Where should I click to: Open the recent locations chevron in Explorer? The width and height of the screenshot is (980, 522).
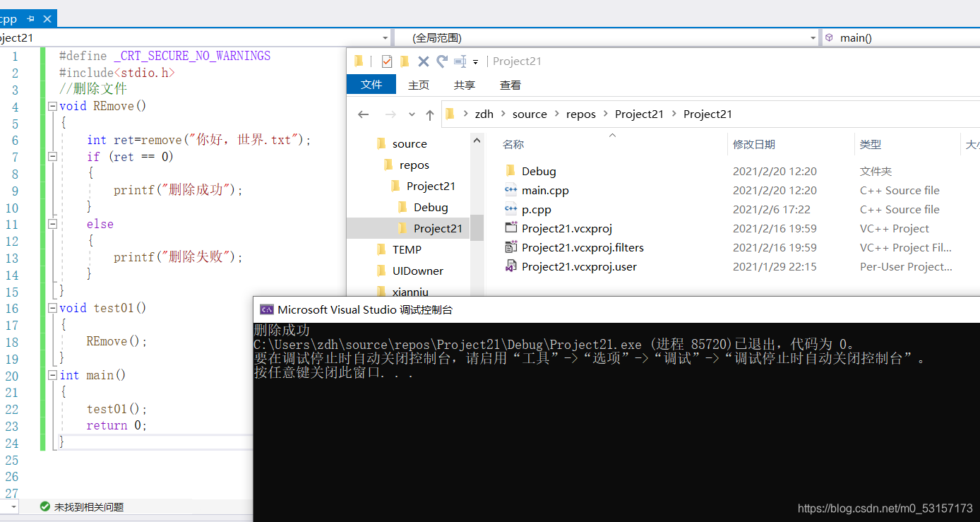click(x=412, y=114)
